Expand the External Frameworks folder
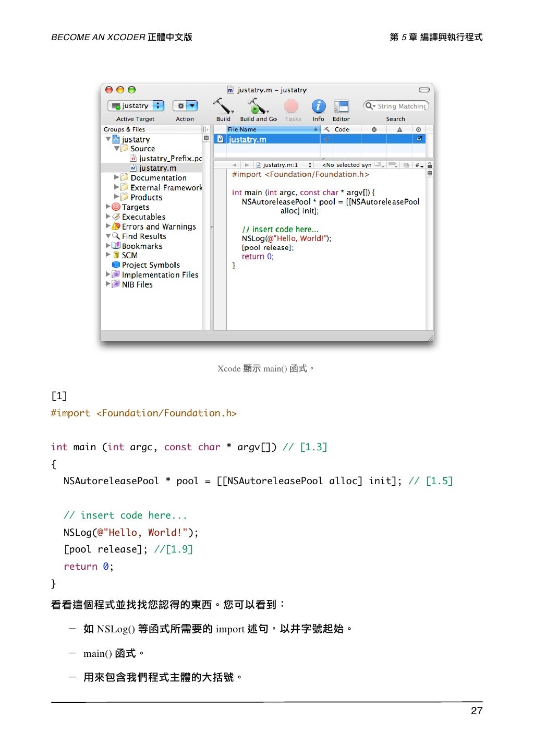534x756 pixels. (x=117, y=187)
